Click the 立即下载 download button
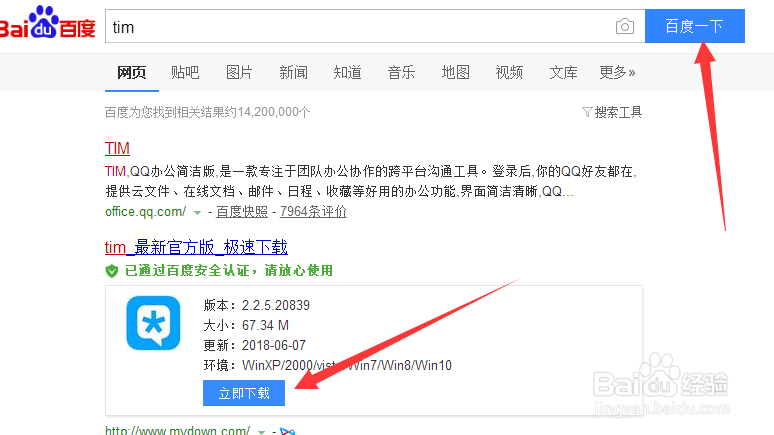This screenshot has width=774, height=435. coord(244,393)
